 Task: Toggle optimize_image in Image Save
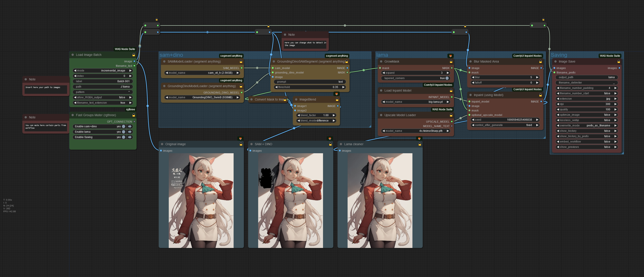[587, 115]
